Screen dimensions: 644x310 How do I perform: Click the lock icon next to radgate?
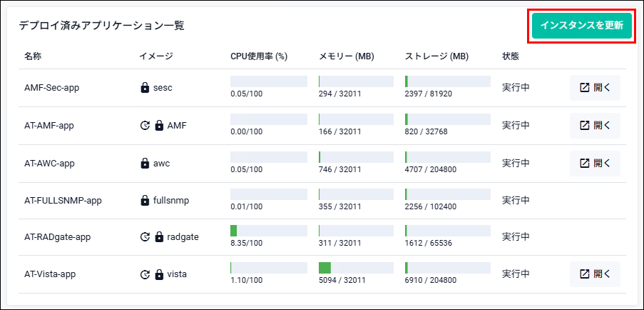[159, 237]
